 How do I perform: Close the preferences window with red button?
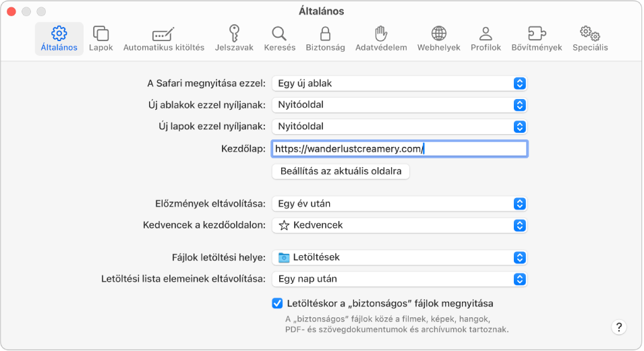[x=11, y=11]
